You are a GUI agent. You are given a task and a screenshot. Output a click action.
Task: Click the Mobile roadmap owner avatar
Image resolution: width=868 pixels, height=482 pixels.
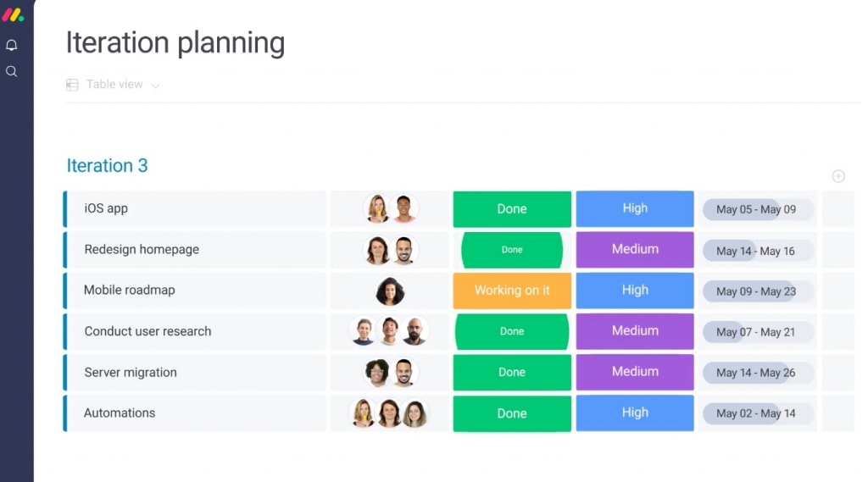[x=390, y=291]
